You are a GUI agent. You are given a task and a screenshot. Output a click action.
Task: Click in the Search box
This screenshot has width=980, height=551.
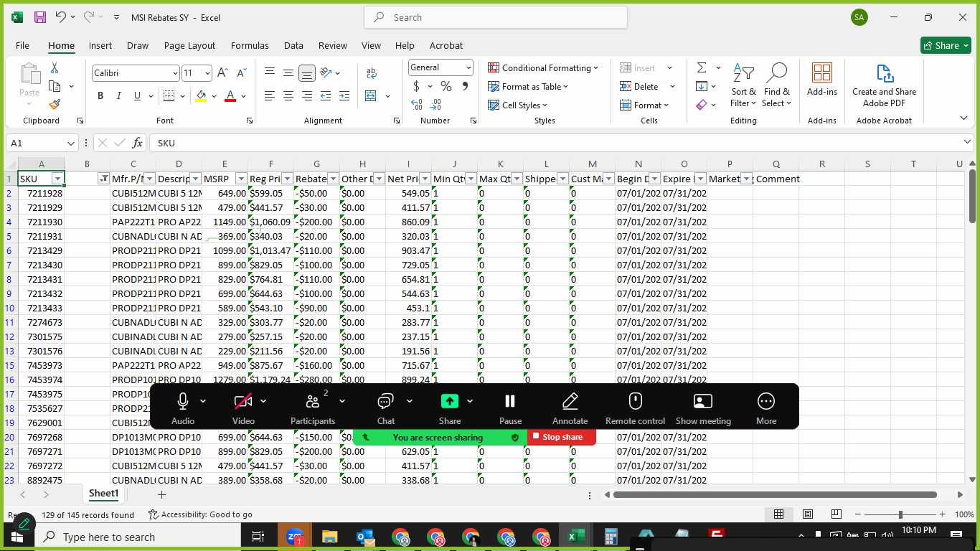pyautogui.click(x=496, y=17)
